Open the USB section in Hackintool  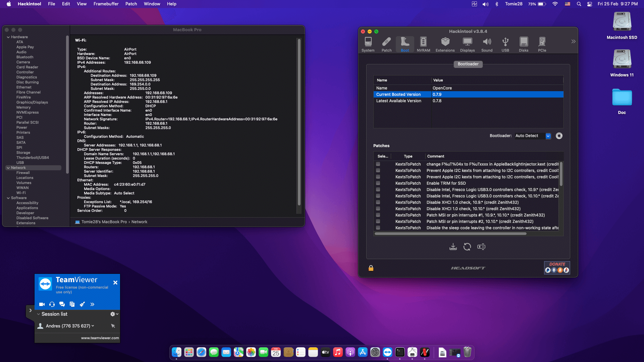click(x=505, y=44)
